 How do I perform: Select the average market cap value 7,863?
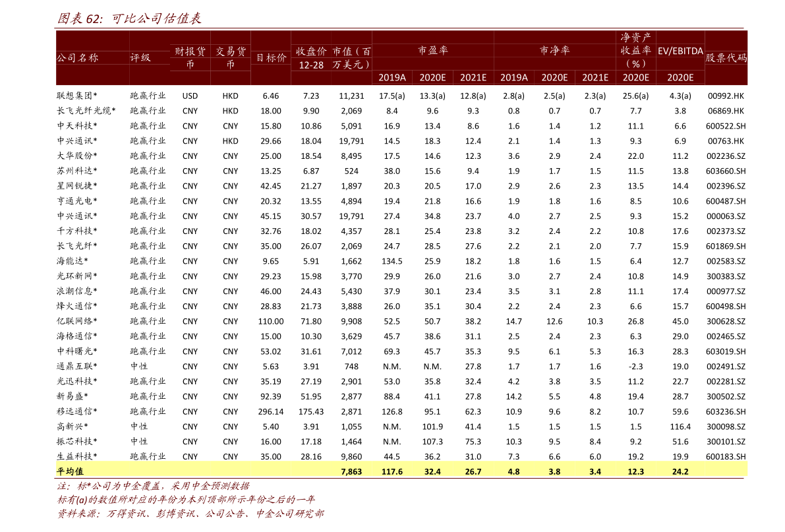click(x=351, y=472)
